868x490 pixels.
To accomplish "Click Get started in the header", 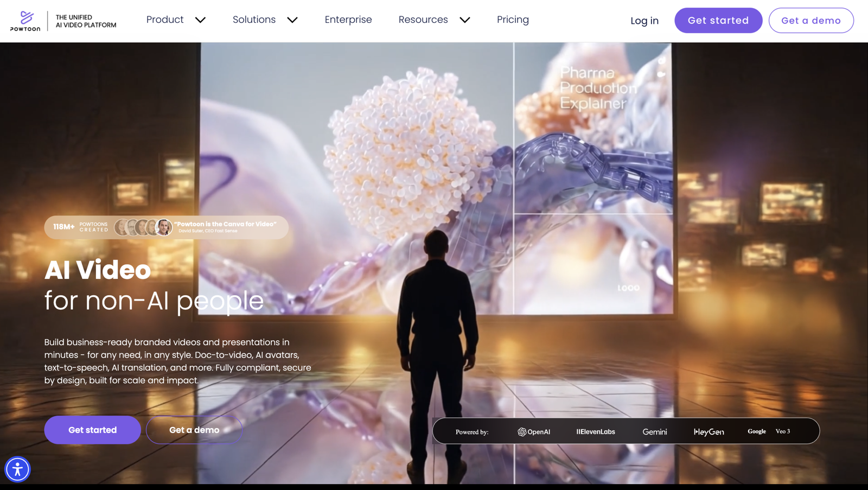I will pyautogui.click(x=718, y=21).
